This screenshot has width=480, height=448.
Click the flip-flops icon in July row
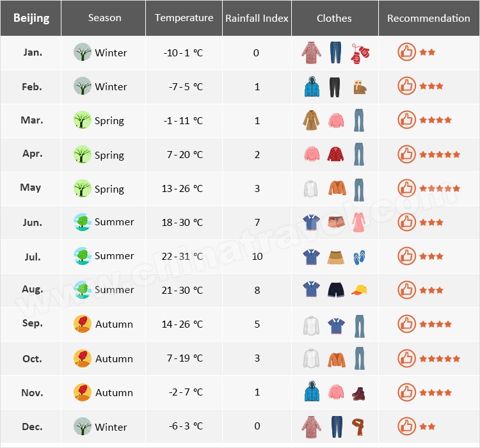(x=360, y=257)
